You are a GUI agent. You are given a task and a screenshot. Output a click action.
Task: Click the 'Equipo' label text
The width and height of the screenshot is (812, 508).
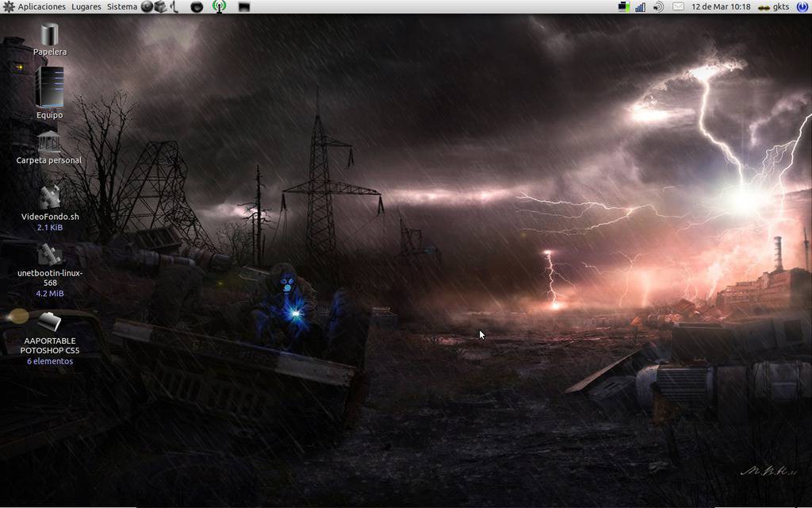click(50, 115)
